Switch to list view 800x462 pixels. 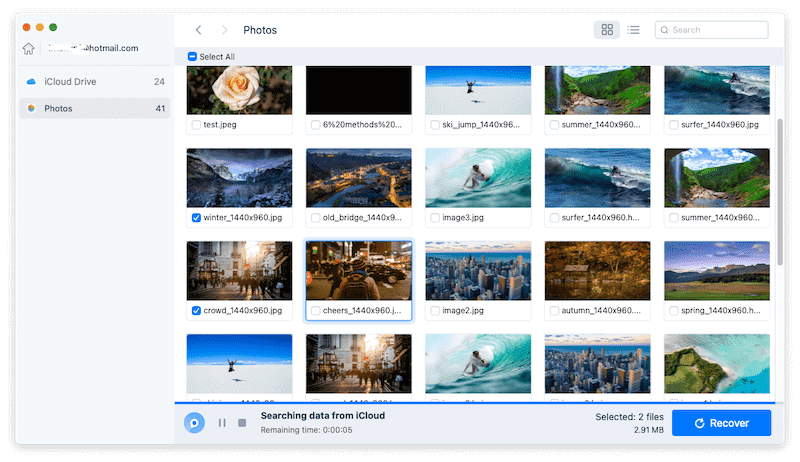pyautogui.click(x=634, y=30)
